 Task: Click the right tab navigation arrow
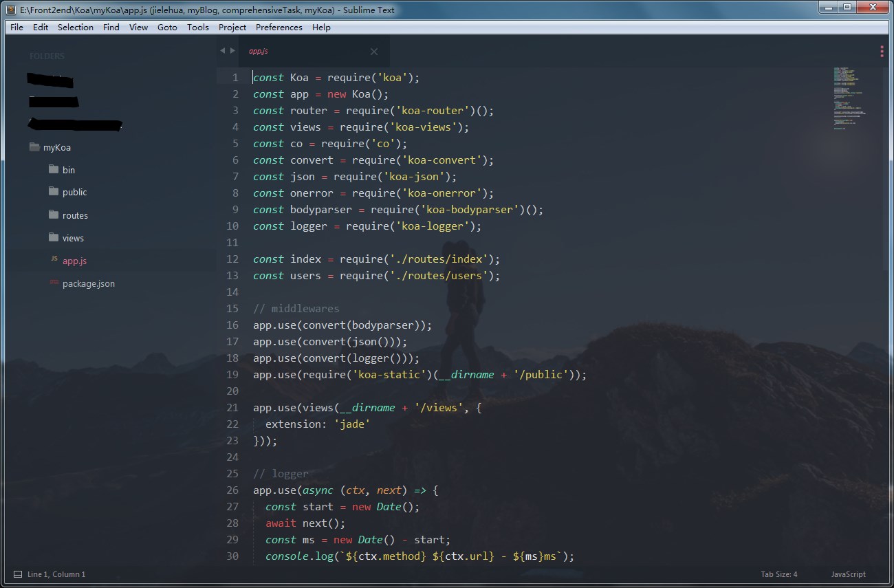232,51
